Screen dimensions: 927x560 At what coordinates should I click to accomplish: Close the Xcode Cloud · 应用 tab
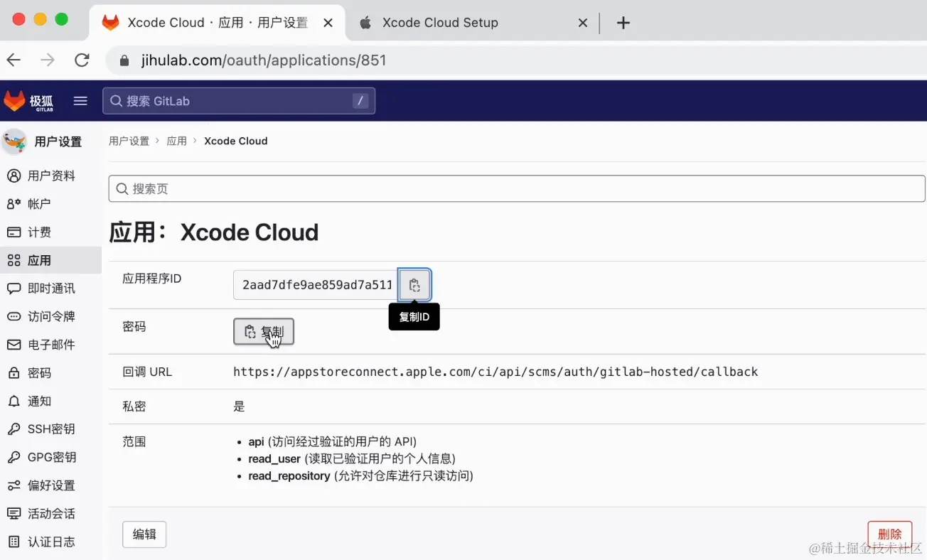pos(328,23)
